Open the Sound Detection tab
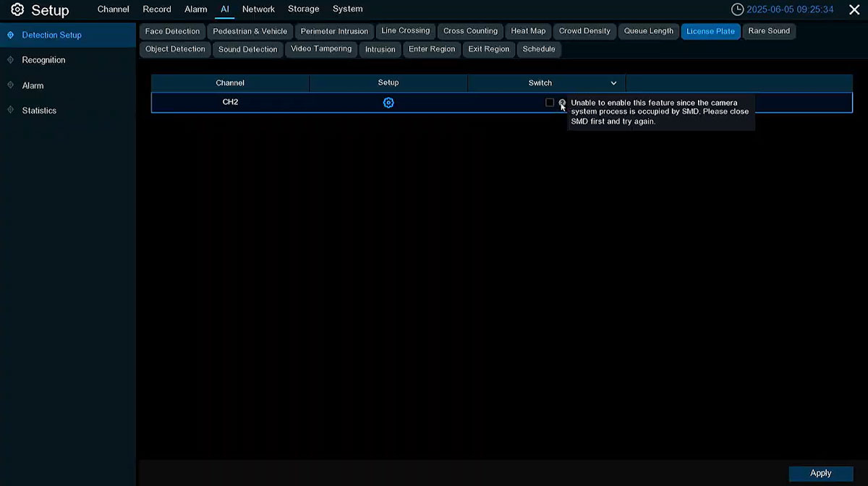Viewport: 868px width, 486px height. (247, 49)
